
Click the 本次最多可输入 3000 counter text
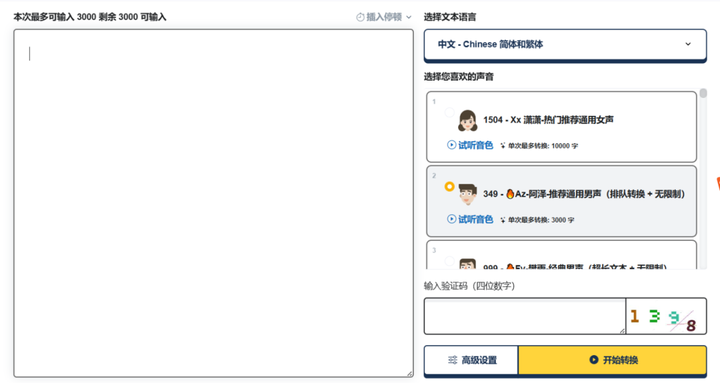coord(90,17)
